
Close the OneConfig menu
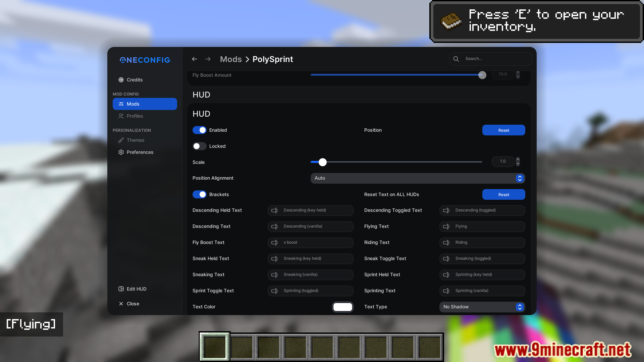145,304
